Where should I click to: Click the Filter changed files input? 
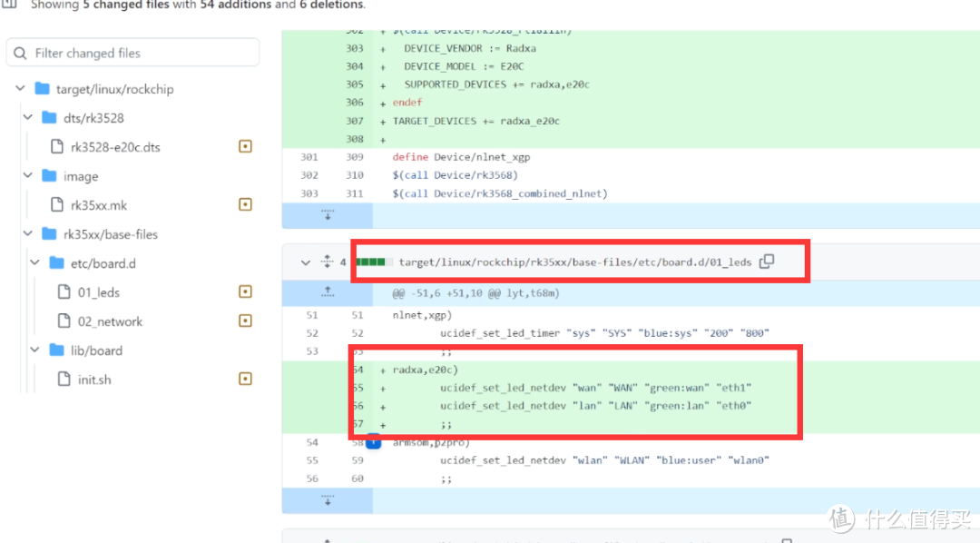(x=132, y=53)
